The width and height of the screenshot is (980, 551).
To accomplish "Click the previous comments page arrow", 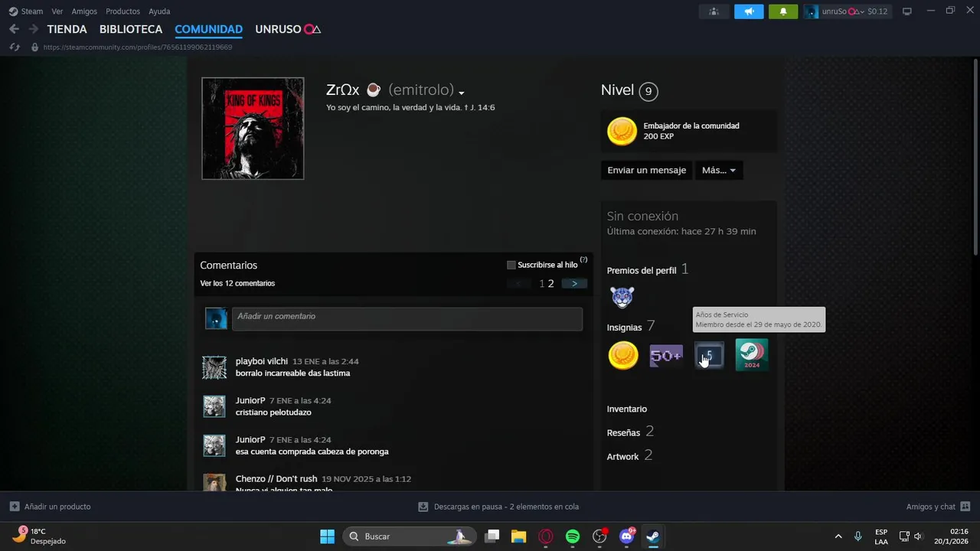I will (519, 283).
